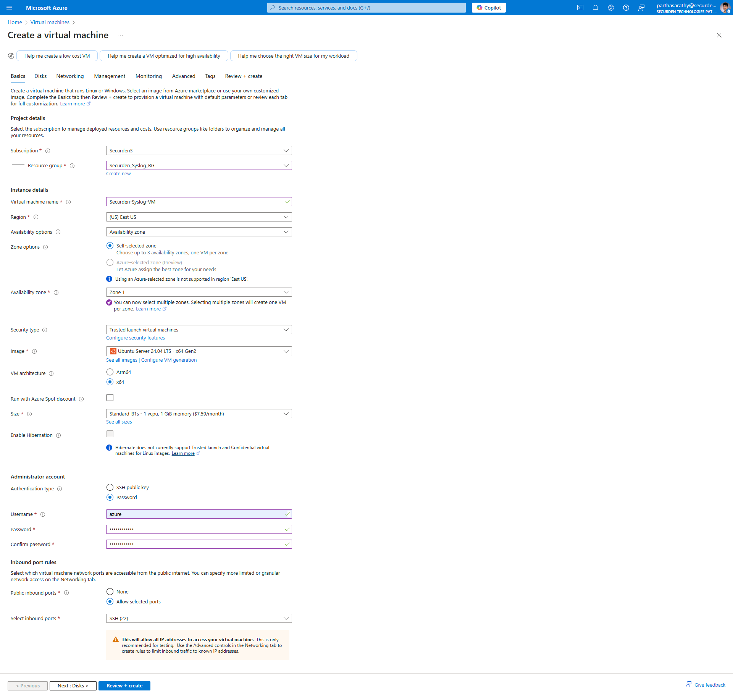Open the Region dropdown (US) East US
This screenshot has width=733, height=700.
click(x=199, y=217)
